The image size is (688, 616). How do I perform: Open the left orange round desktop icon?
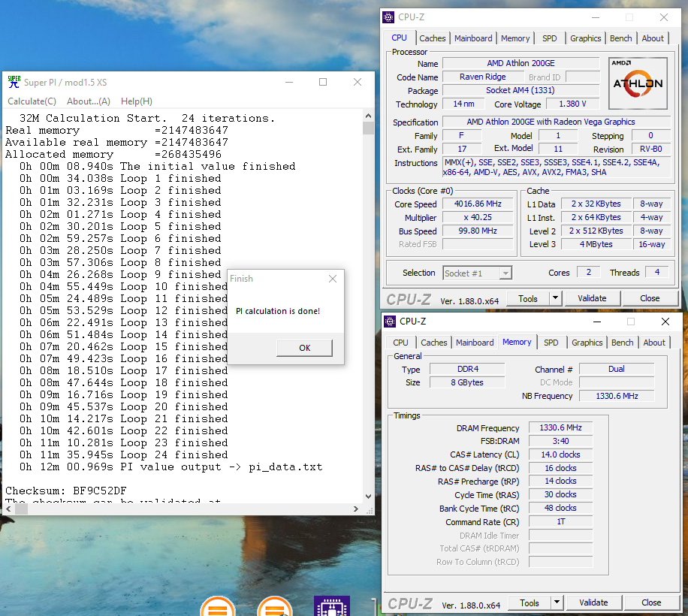pos(218,606)
